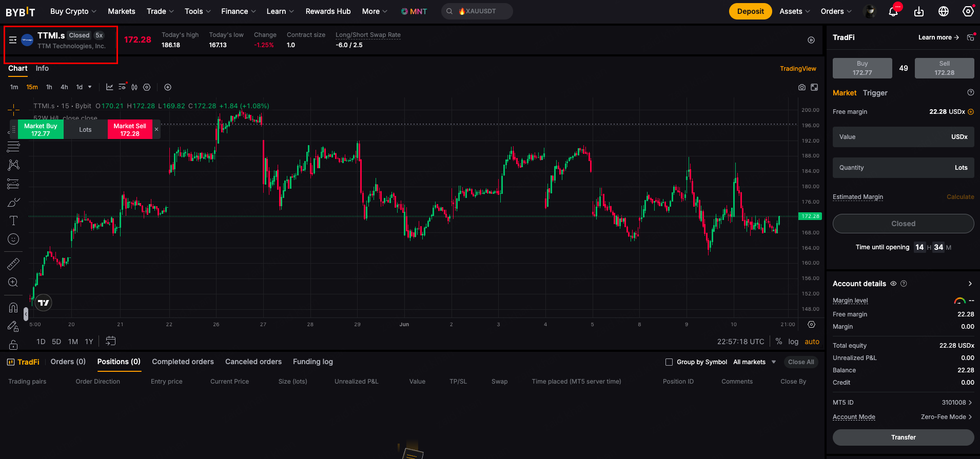Click Learn more link in TradFi panel
This screenshot has height=459, width=980.
click(938, 37)
